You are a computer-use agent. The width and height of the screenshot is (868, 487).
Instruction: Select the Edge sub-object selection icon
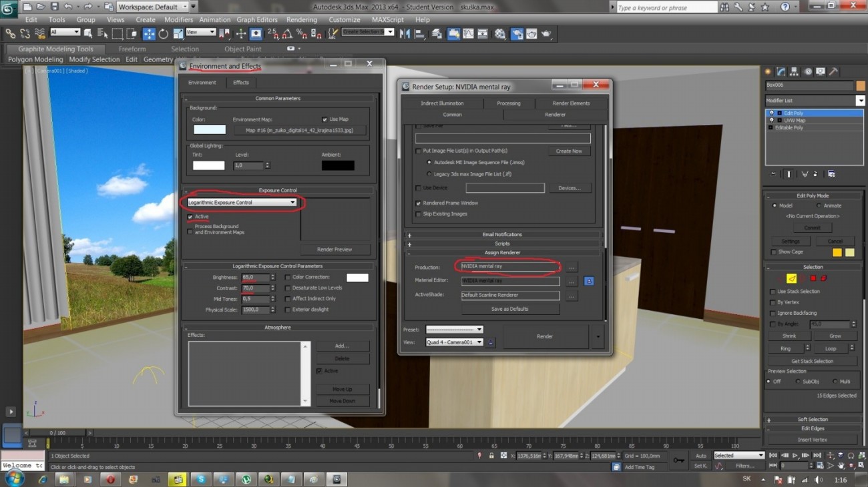[x=792, y=279]
